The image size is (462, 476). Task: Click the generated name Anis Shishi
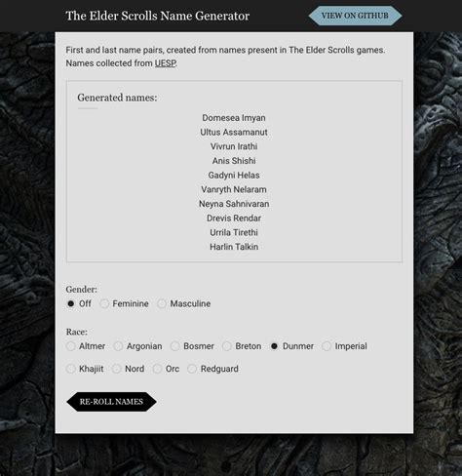click(234, 161)
